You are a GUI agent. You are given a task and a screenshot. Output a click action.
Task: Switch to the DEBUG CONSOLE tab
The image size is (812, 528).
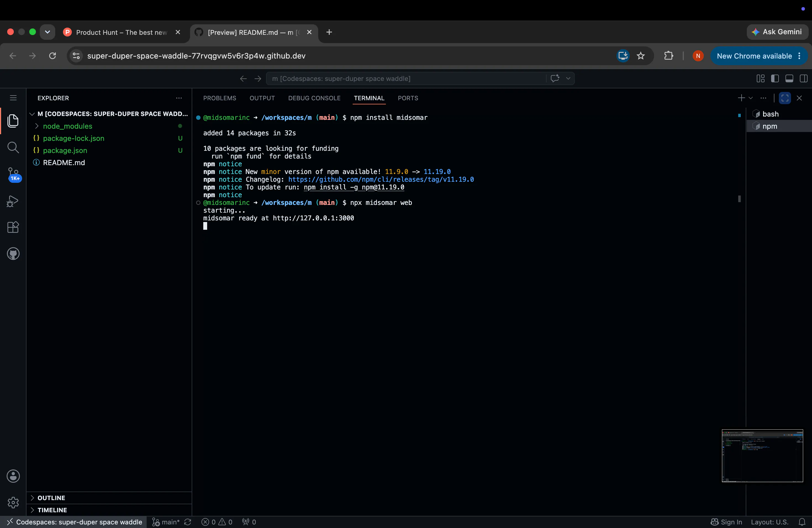[x=314, y=98]
